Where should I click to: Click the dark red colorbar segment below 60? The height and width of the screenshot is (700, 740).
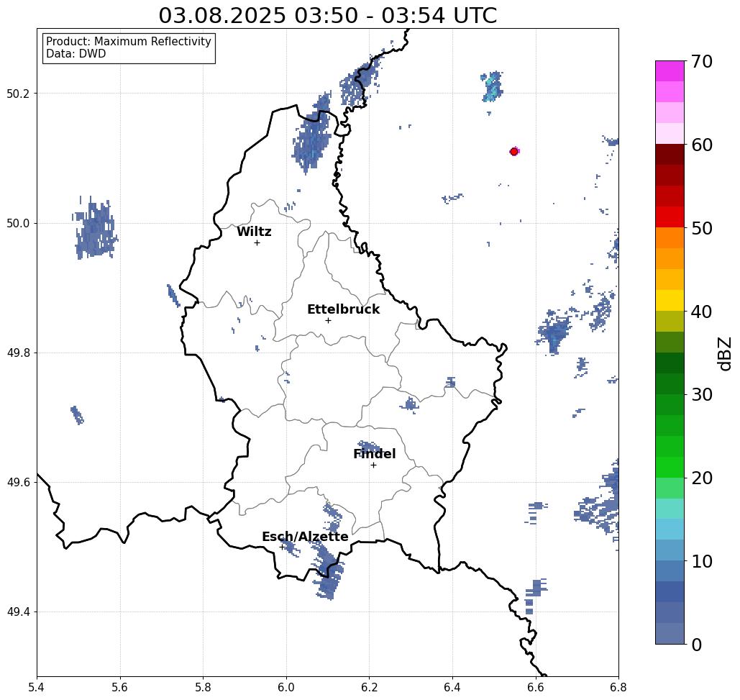coord(670,155)
